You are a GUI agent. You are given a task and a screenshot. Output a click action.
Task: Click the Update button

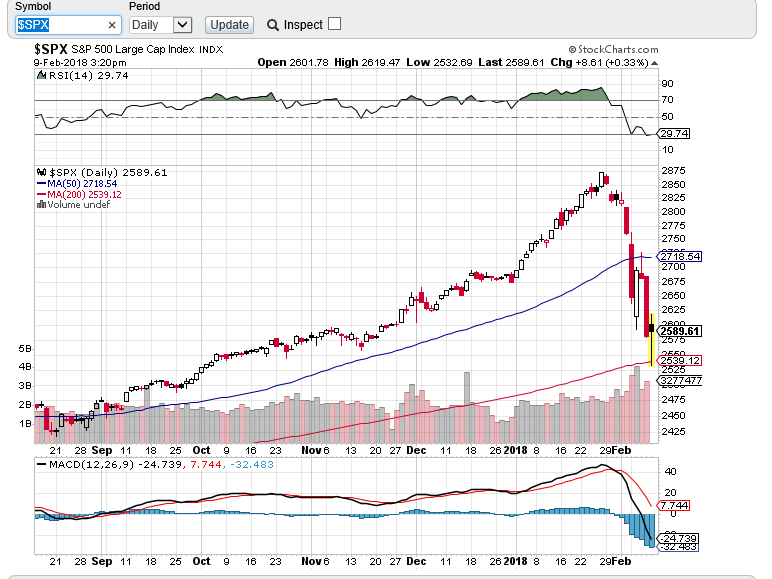229,25
